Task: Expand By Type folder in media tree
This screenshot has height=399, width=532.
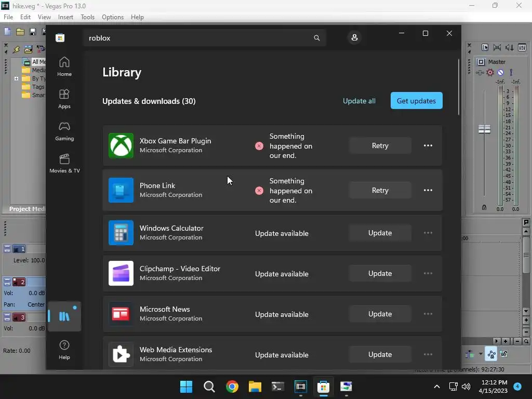Action: (x=16, y=79)
